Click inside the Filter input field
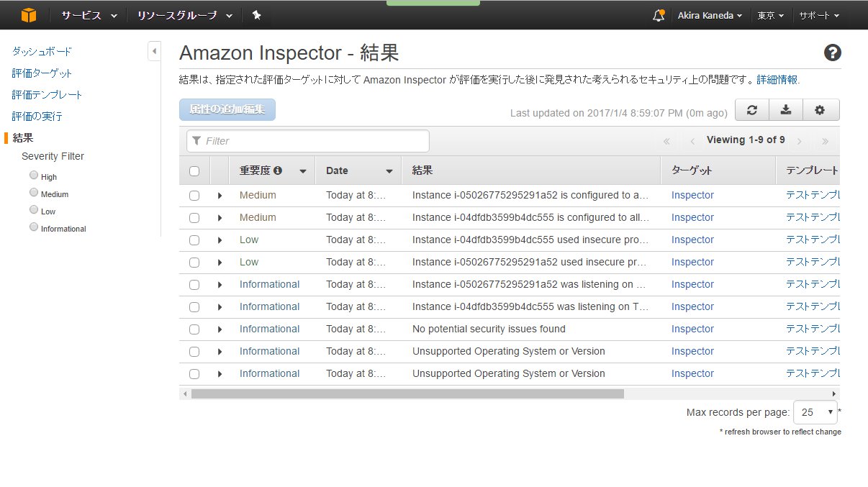Image resolution: width=868 pixels, height=487 pixels. pyautogui.click(x=307, y=140)
